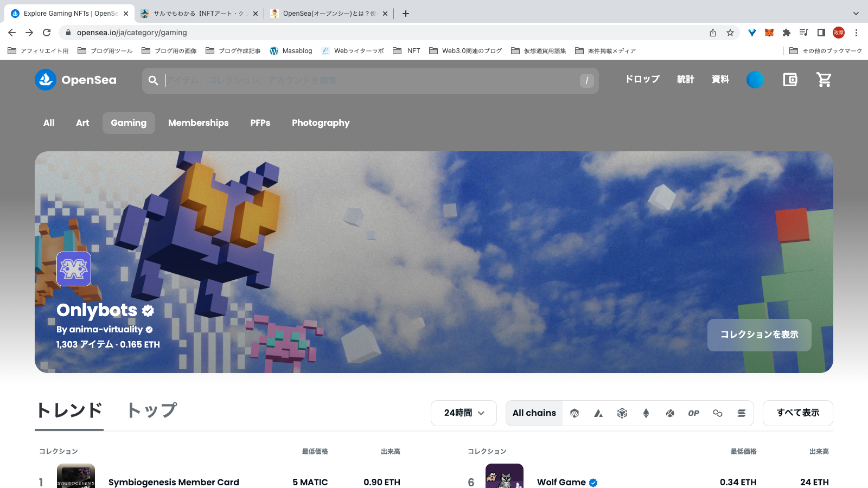Click the コレクションを表示 button
868x488 pixels.
pos(759,335)
